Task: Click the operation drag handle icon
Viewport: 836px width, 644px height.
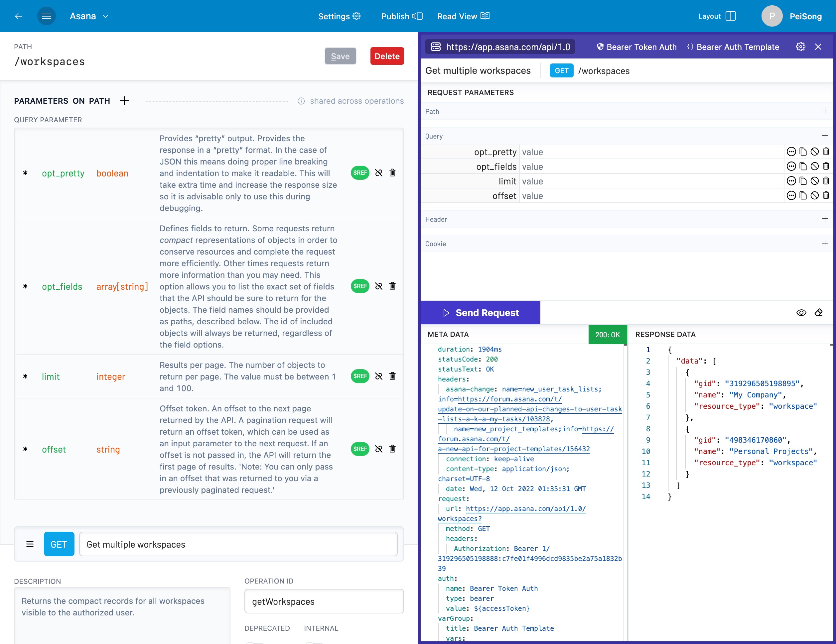Action: coord(30,544)
